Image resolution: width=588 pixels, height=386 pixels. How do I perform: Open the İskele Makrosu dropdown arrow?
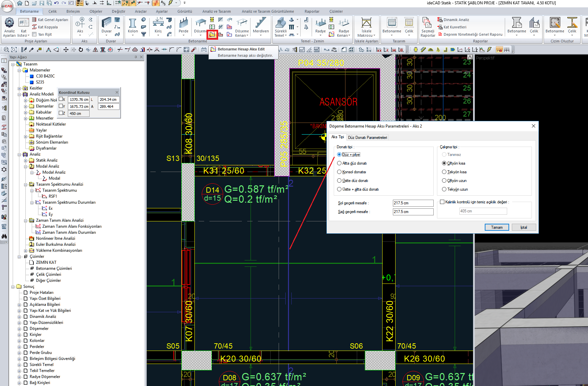374,35
